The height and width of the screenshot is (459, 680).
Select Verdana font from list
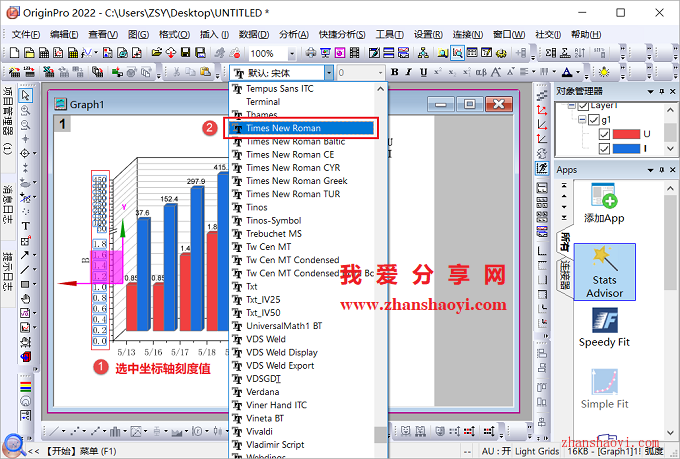coord(262,392)
